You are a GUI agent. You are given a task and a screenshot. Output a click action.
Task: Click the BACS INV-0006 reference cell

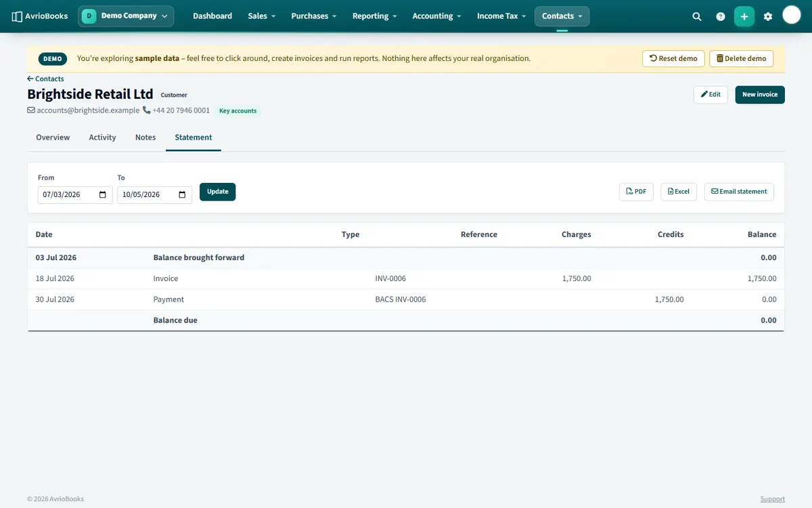point(401,299)
